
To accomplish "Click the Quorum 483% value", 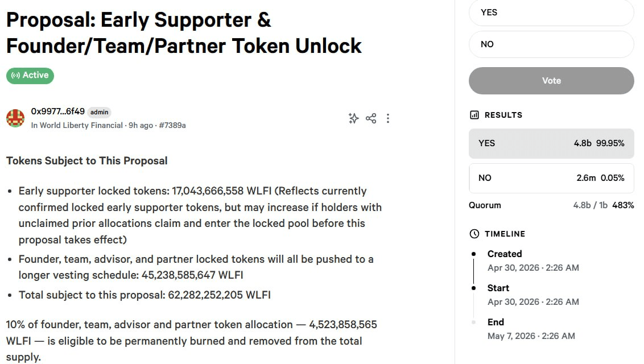I will pyautogui.click(x=623, y=205).
